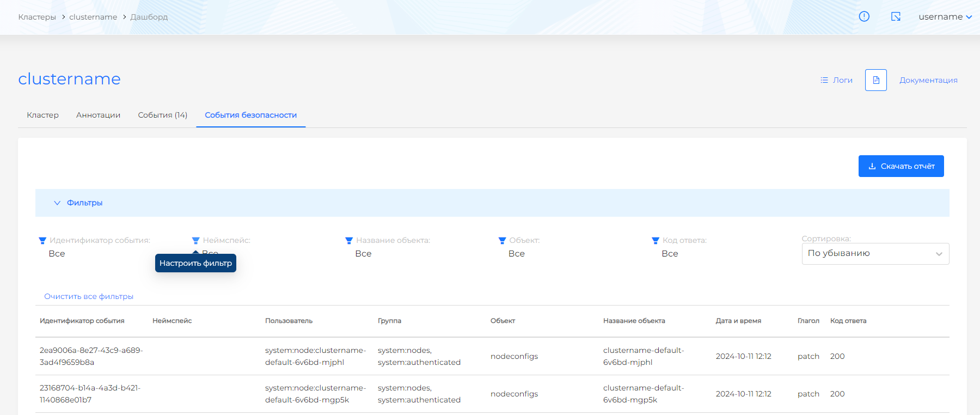The width and height of the screenshot is (980, 415).
Task: Click Очистить все фильтры link
Action: point(89,296)
